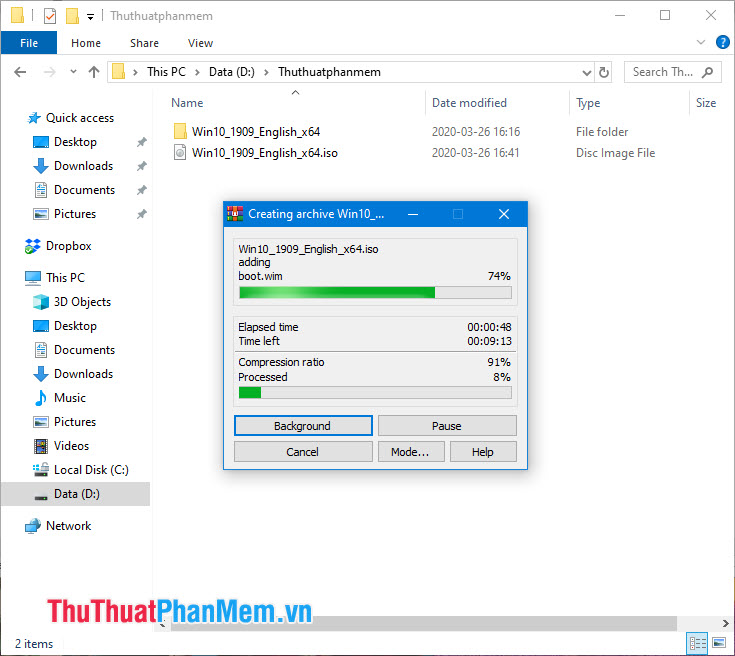Click the Data (D:) drive icon

tap(41, 497)
